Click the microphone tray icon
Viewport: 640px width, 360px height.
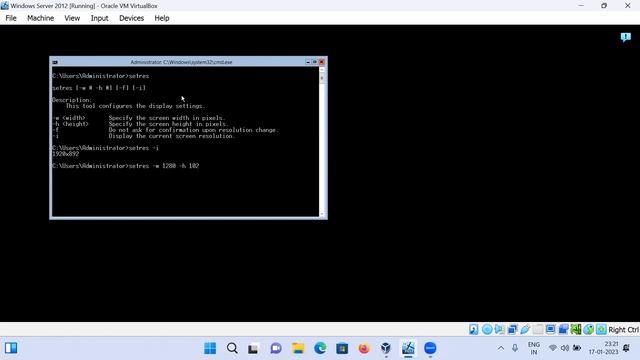tap(515, 348)
